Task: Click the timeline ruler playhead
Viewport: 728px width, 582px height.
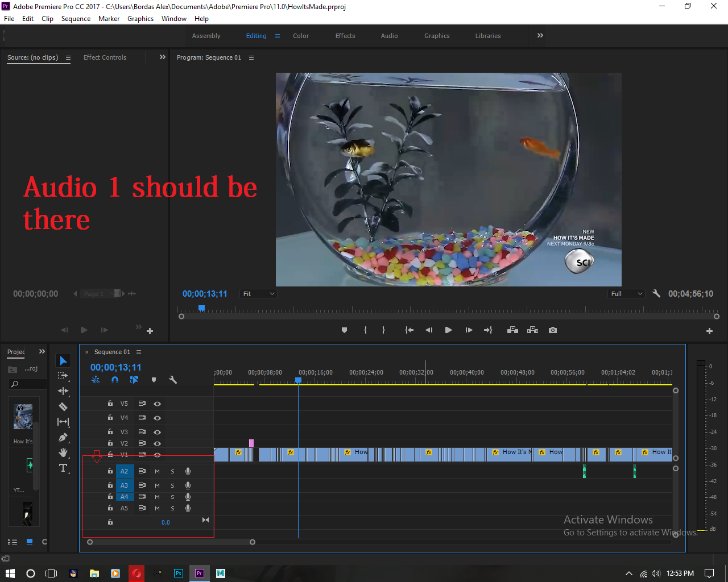Action: [298, 381]
